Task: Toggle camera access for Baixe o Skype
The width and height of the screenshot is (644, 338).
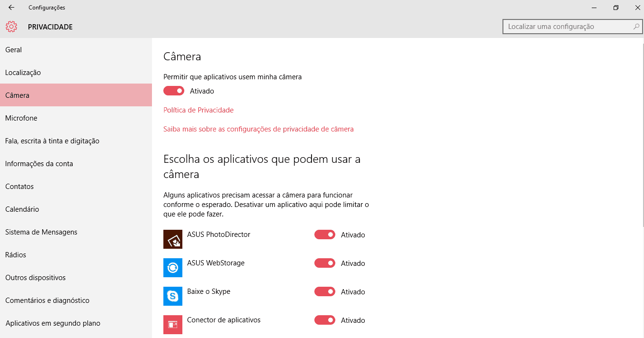Action: tap(325, 291)
